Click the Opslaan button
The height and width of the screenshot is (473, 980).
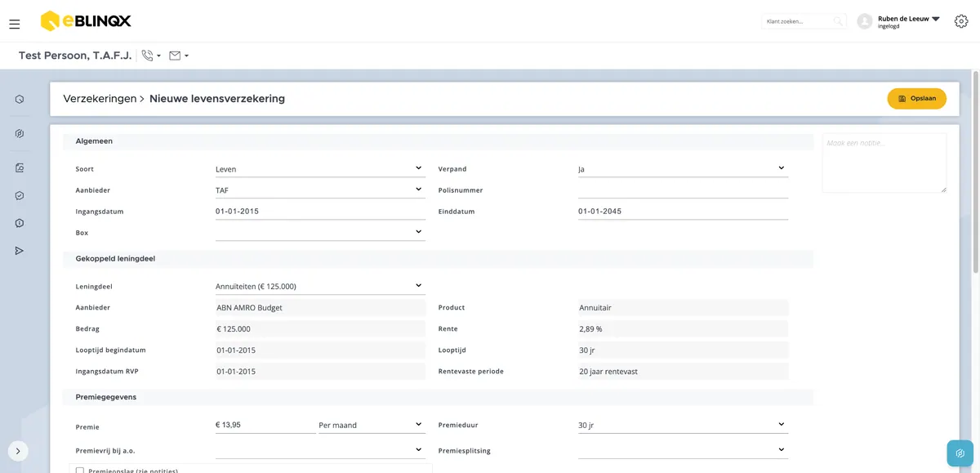click(917, 98)
